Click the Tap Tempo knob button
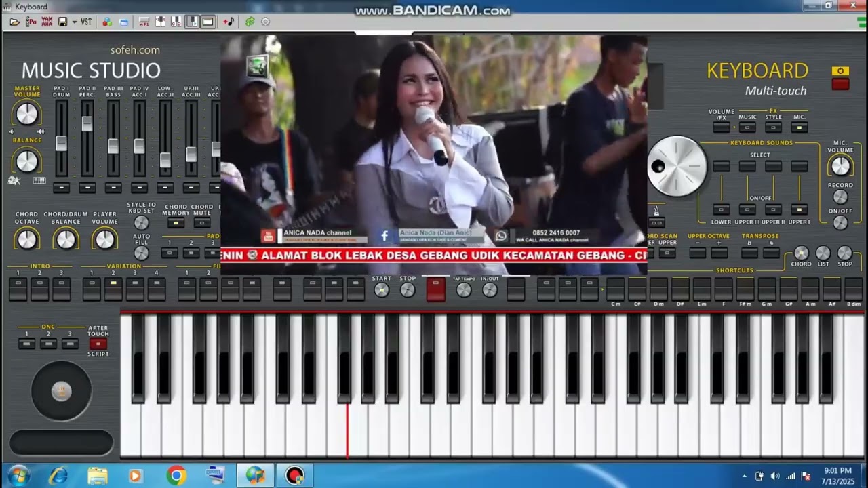Screen dimensions: 868x488 [464, 290]
